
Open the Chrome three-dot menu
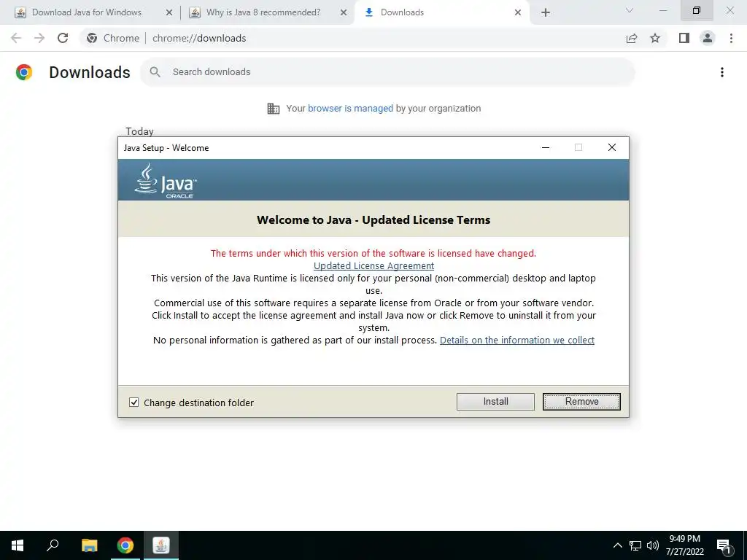click(731, 38)
